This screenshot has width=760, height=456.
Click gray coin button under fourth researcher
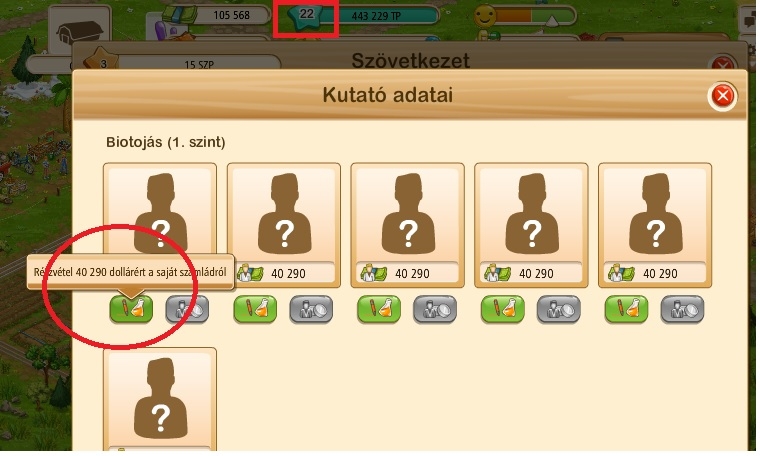click(x=559, y=309)
